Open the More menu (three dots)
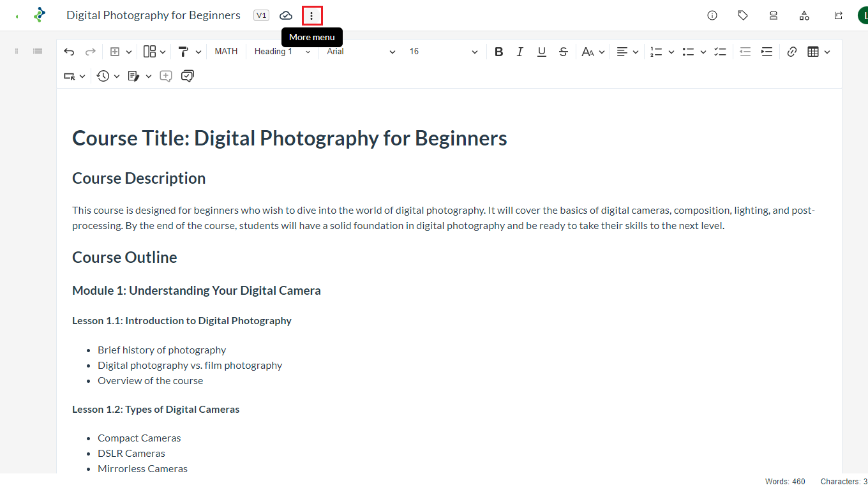 click(x=311, y=15)
